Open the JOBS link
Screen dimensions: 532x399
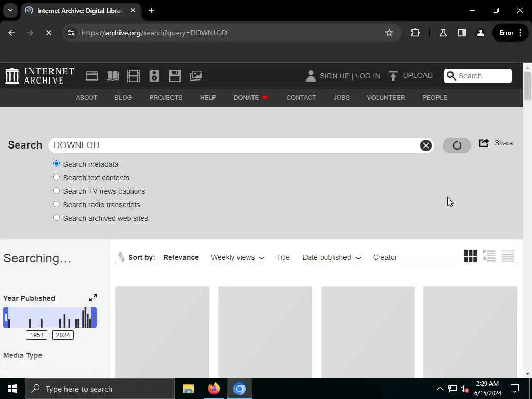[x=341, y=97]
